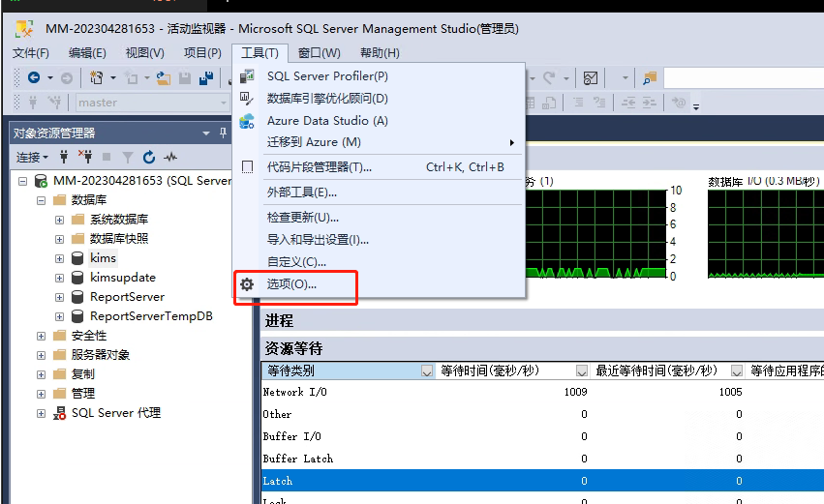This screenshot has height=504, width=824.
Task: Open the 连接 dropdown in Object Explorer
Action: point(32,157)
